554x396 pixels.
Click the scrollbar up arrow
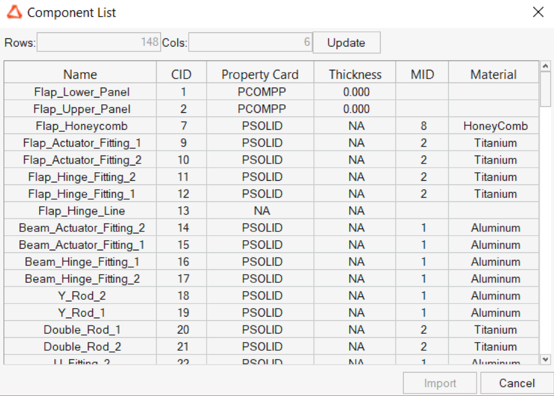pos(545,66)
